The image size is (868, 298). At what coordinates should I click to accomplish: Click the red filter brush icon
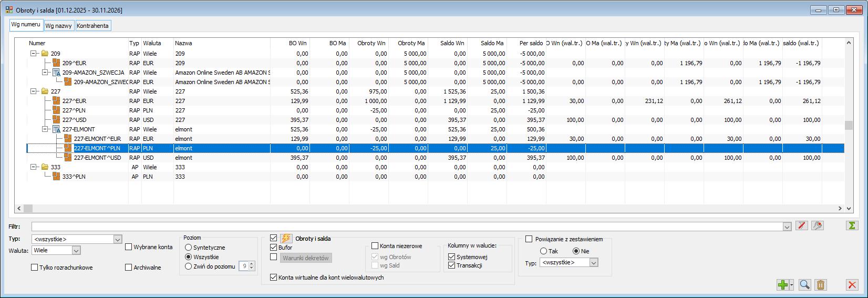point(801,225)
